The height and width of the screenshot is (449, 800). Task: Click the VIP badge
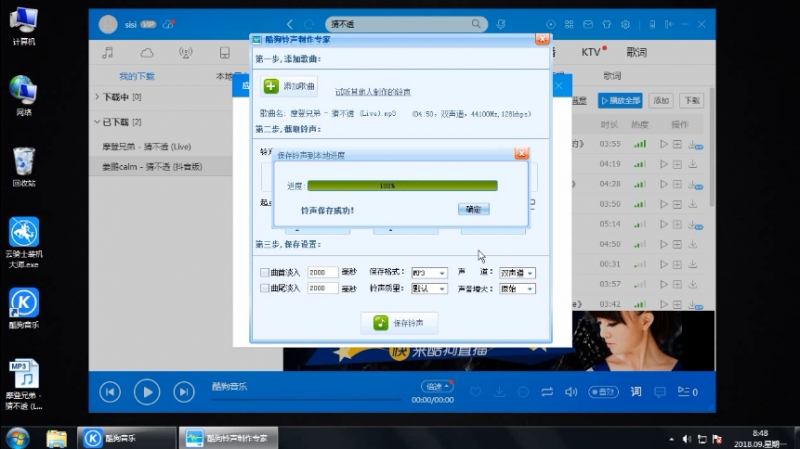click(x=148, y=24)
